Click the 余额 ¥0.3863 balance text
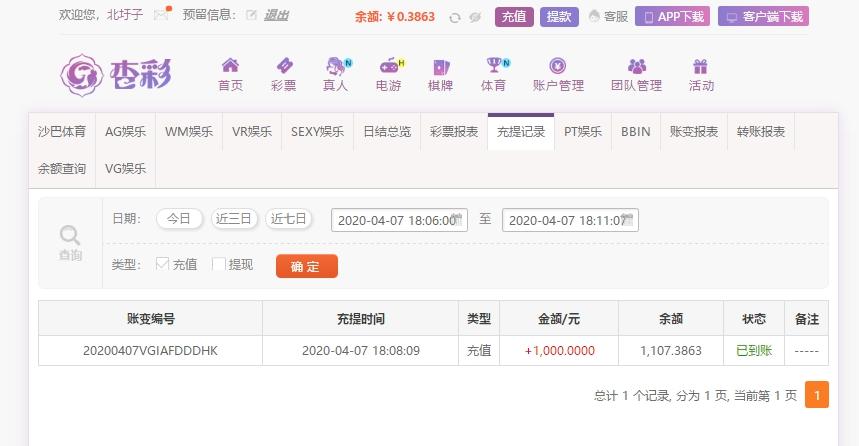 [x=394, y=17]
